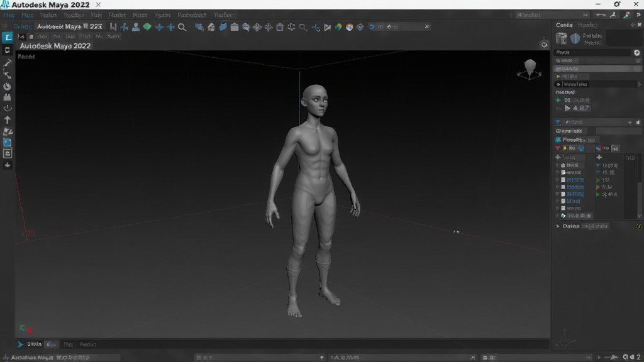Collapse the lower section via its blue header icon
644x362 pixels.
click(x=558, y=123)
